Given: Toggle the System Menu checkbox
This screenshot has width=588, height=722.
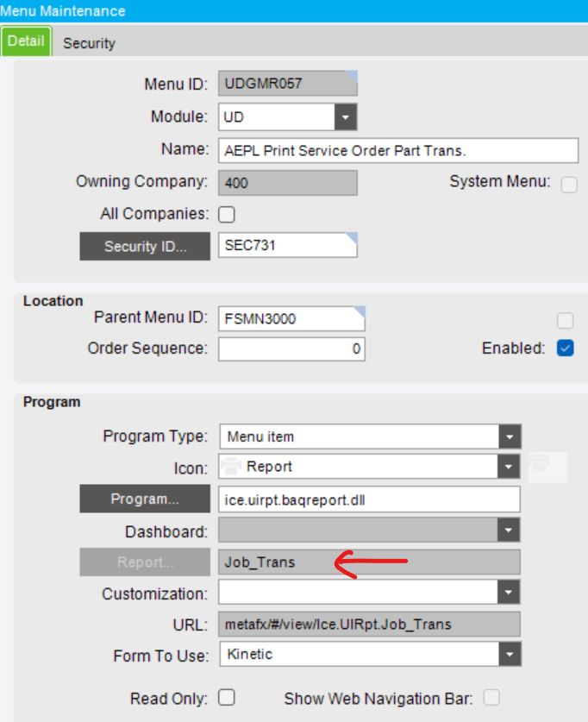Looking at the screenshot, I should click(569, 184).
